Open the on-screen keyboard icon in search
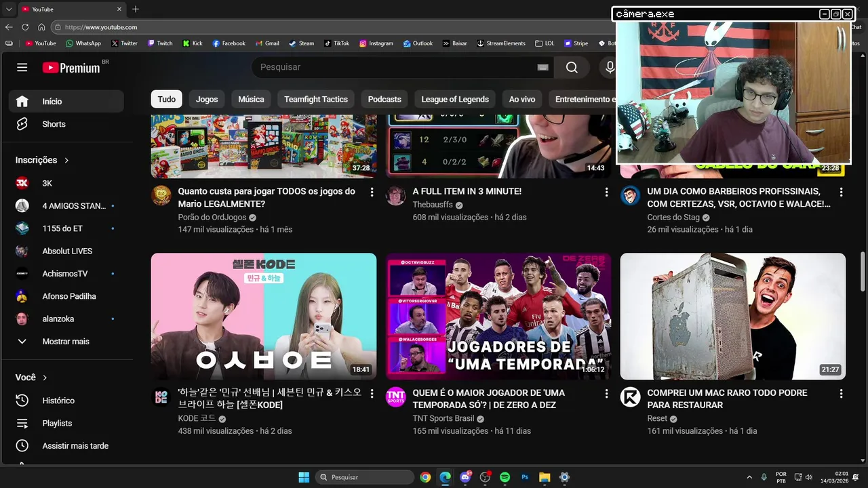This screenshot has height=488, width=868. point(542,67)
